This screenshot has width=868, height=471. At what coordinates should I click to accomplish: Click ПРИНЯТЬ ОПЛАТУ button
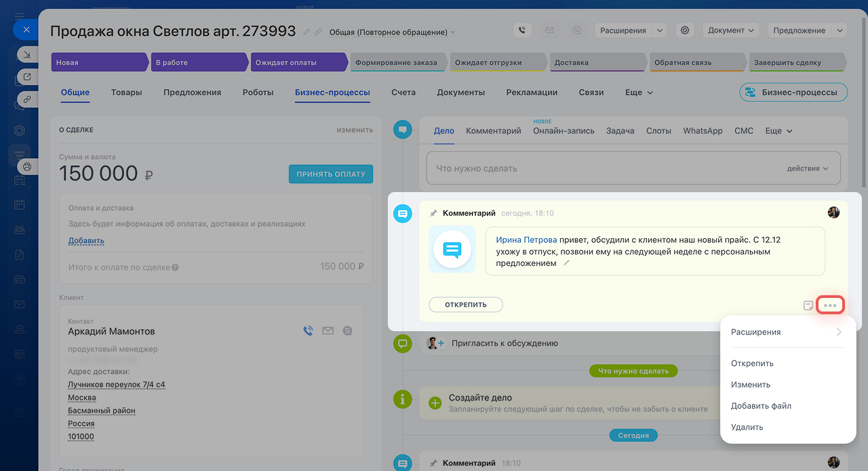coord(331,174)
